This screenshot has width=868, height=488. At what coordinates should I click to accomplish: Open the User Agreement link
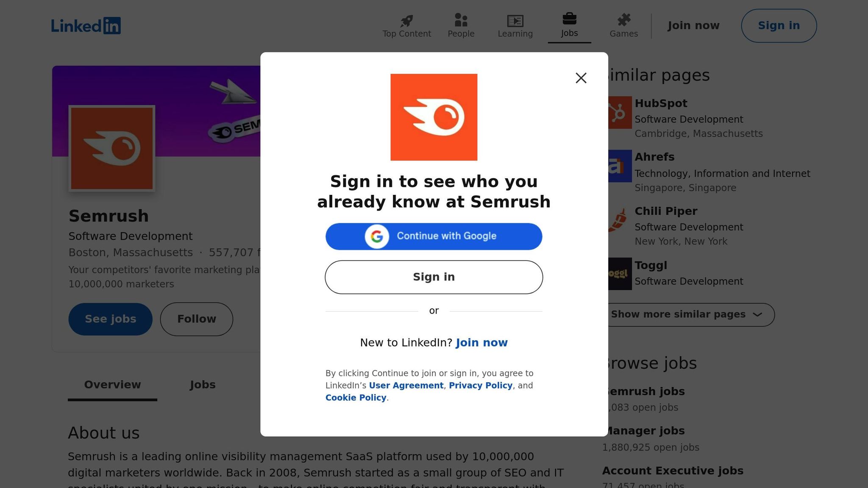point(406,385)
